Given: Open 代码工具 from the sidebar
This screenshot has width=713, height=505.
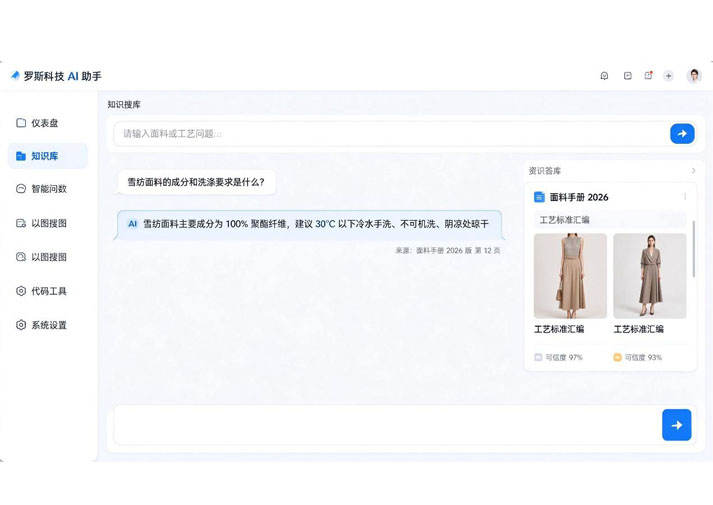Looking at the screenshot, I should coord(47,291).
